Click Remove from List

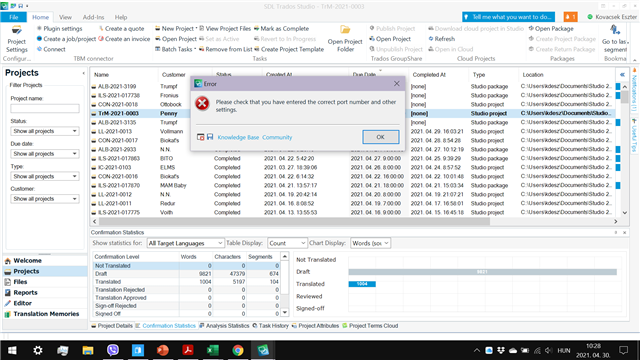click(225, 49)
